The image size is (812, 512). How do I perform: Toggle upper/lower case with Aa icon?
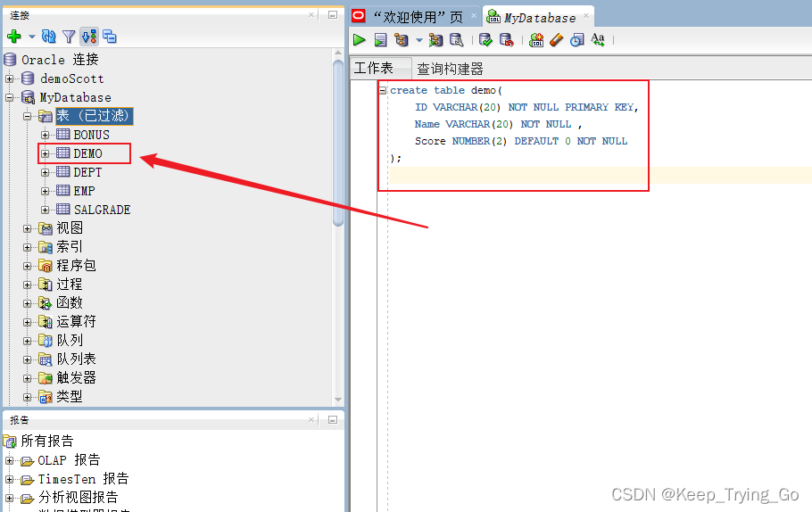click(x=598, y=40)
